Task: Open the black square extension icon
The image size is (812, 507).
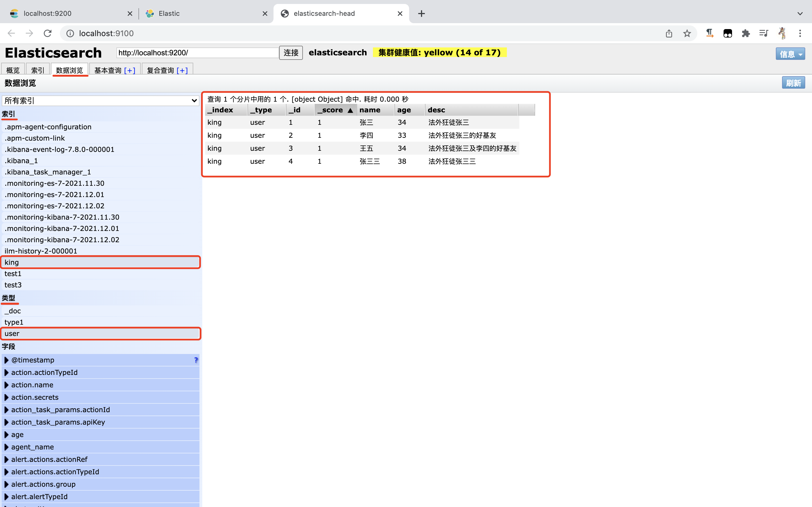Action: coord(728,33)
